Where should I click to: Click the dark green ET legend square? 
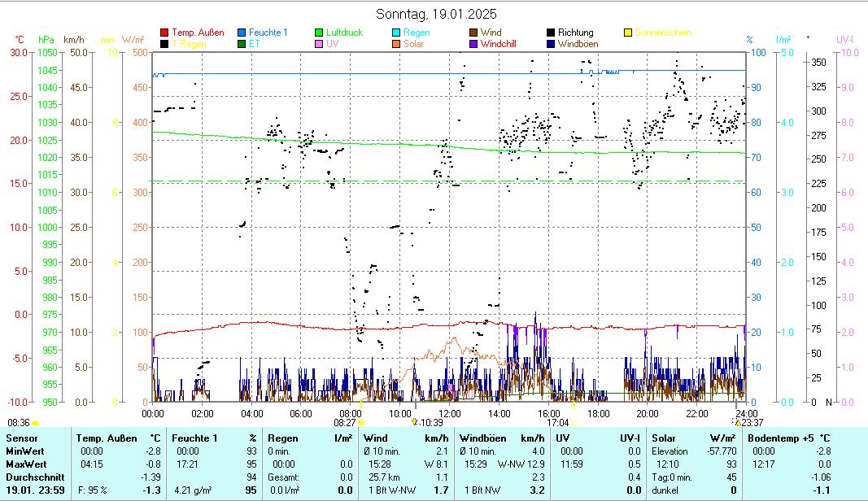pos(242,44)
